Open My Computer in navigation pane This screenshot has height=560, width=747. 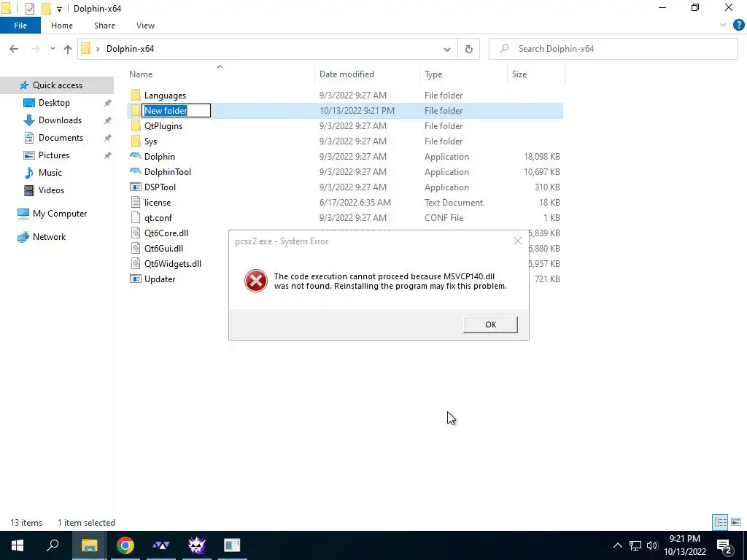tap(60, 214)
